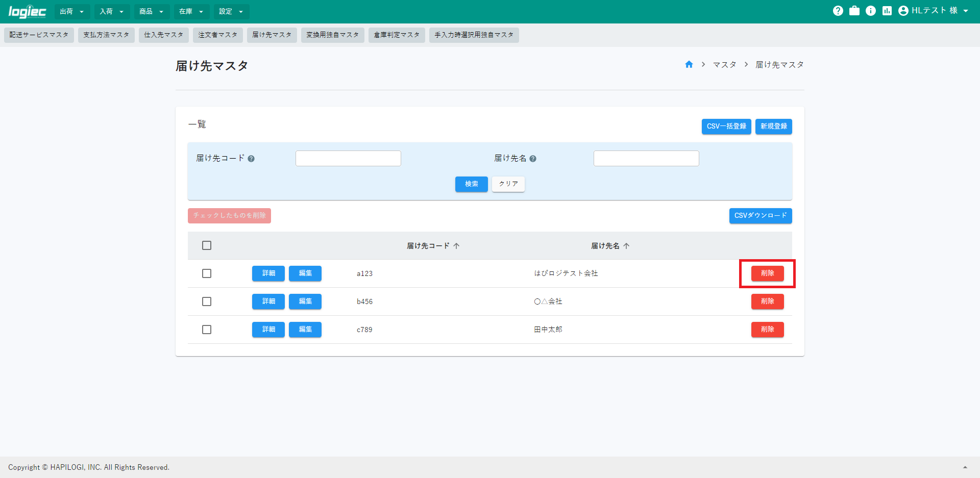Screen dimensions: 980x478
Task: Select the a123 code cell
Action: tap(364, 274)
